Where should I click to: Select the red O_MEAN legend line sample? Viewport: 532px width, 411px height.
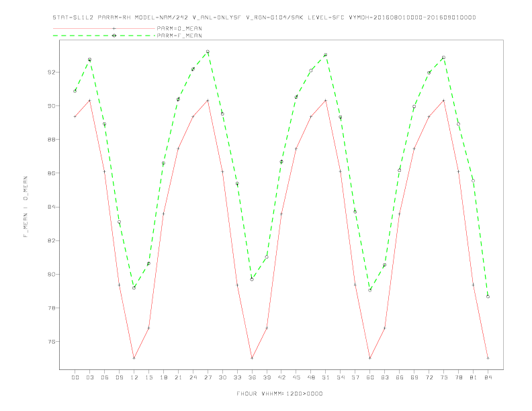pyautogui.click(x=104, y=28)
